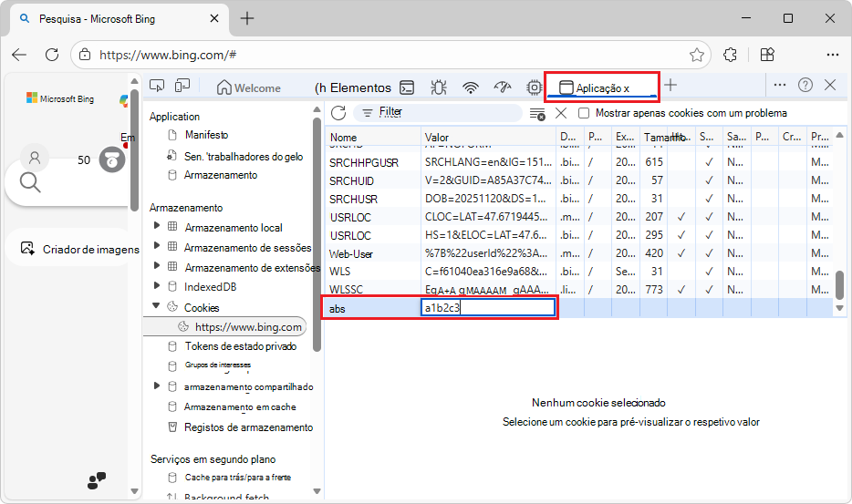Click the browser back arrow

coord(19,55)
